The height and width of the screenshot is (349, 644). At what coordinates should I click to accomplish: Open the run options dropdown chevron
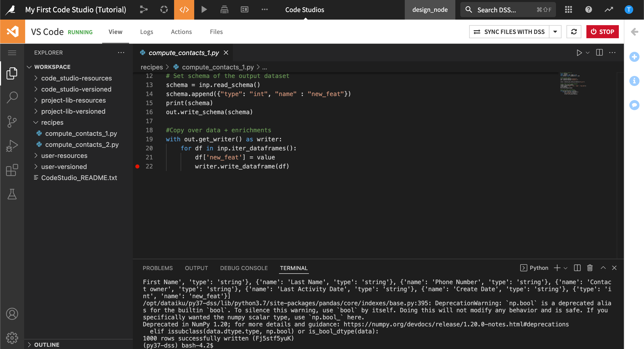pyautogui.click(x=588, y=53)
